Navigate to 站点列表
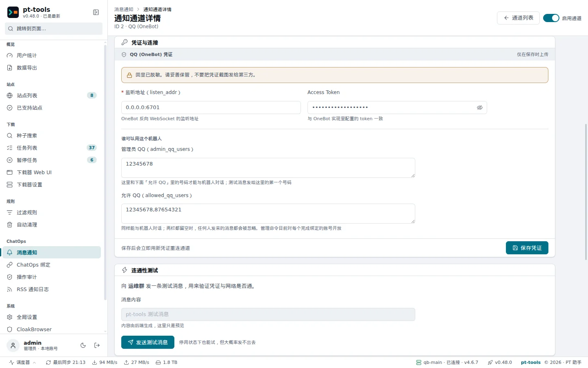This screenshot has width=588, height=368. click(51, 96)
